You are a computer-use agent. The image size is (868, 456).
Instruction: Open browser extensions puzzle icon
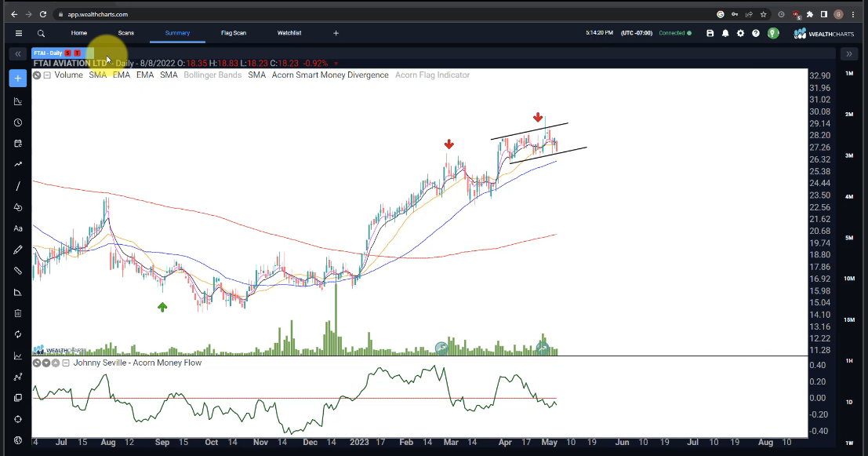810,14
